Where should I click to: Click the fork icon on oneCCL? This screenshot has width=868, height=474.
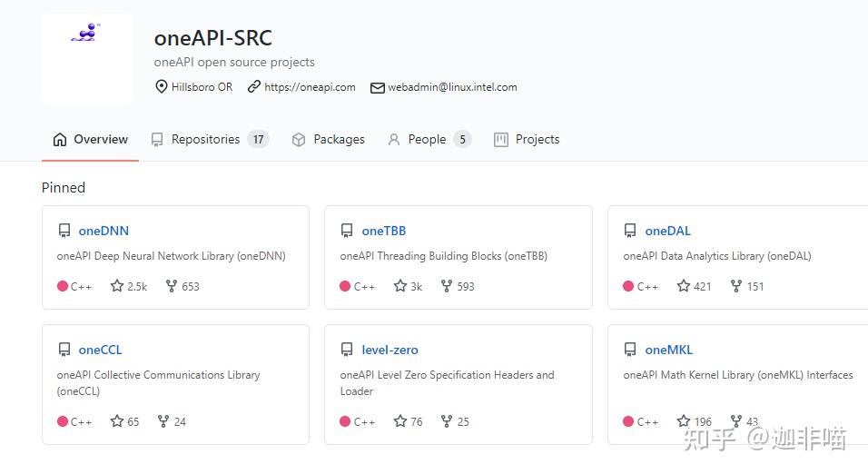pos(163,421)
